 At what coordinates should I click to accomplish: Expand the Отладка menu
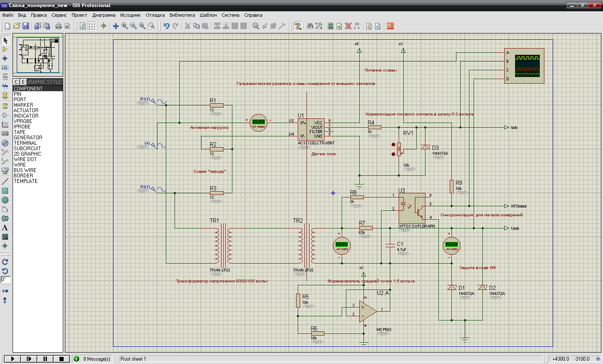(x=155, y=15)
